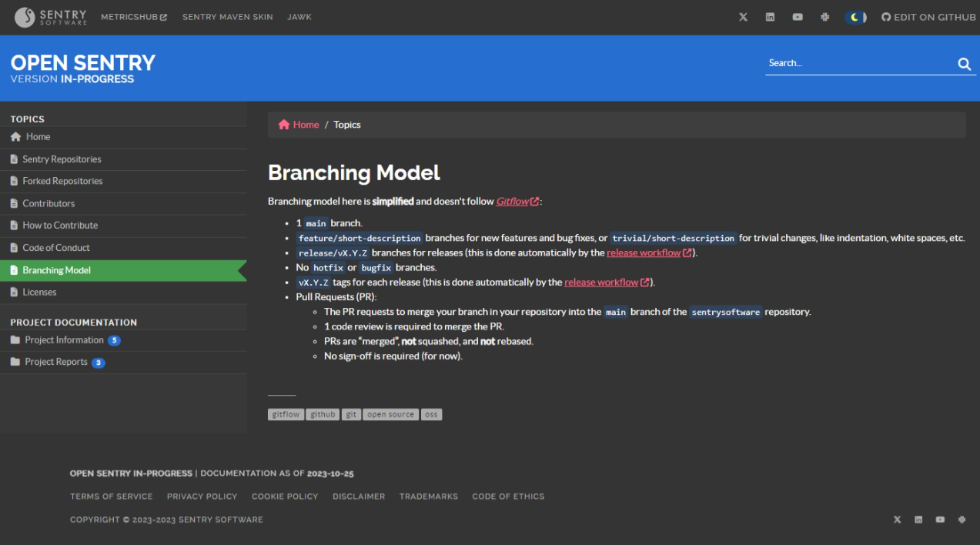Open the Slack icon in top navbar
Viewport: 980px width, 545px height.
(825, 17)
